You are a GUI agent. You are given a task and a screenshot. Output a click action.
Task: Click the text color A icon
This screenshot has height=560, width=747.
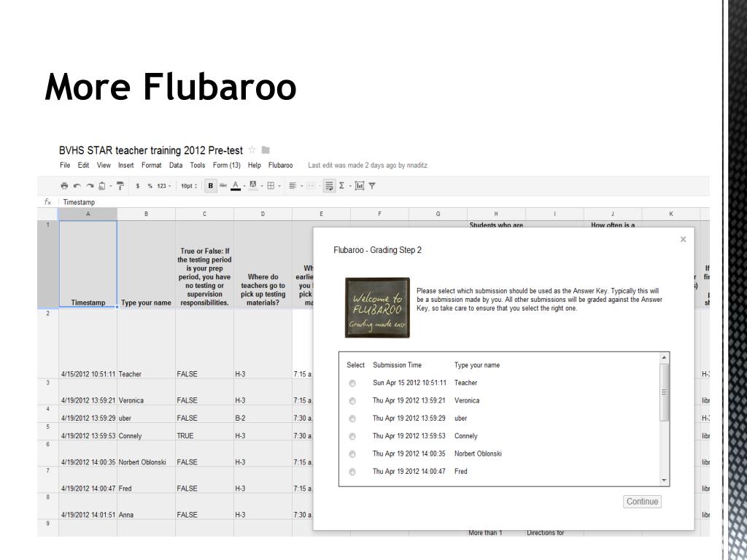236,186
